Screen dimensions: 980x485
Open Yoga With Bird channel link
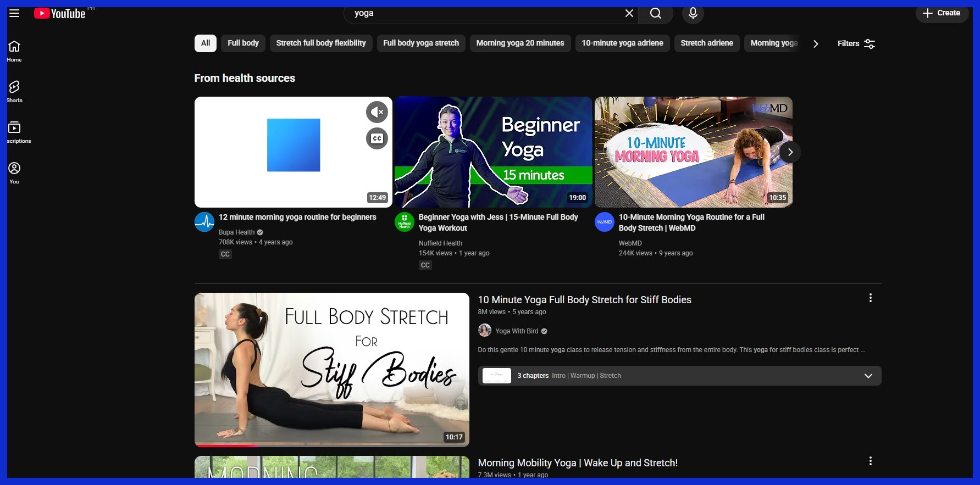(516, 331)
